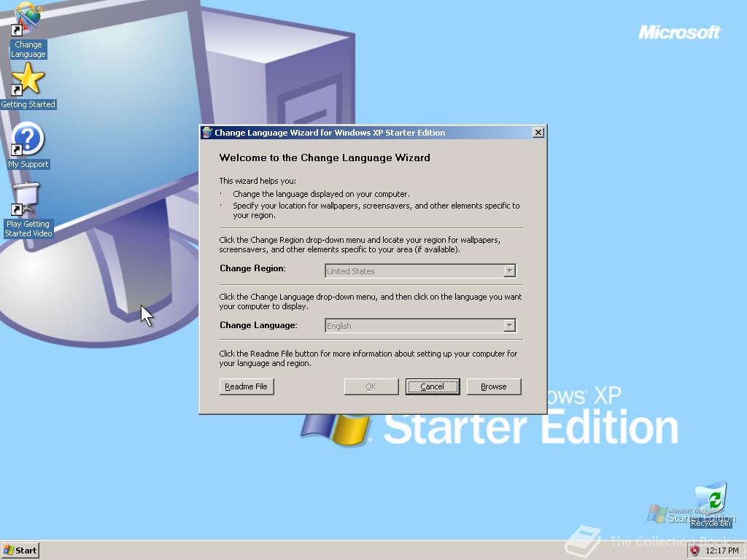This screenshot has height=560, width=747.
Task: Click the English language field
Action: [x=420, y=326]
